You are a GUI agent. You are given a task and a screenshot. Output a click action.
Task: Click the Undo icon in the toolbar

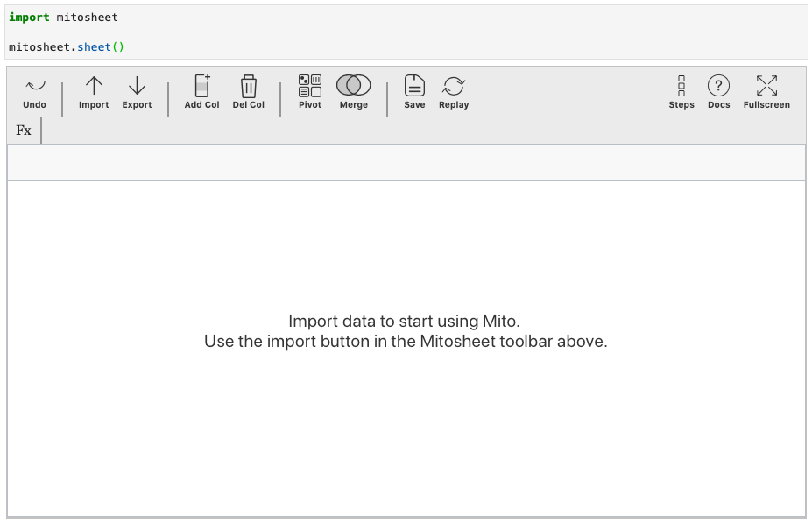coord(35,86)
